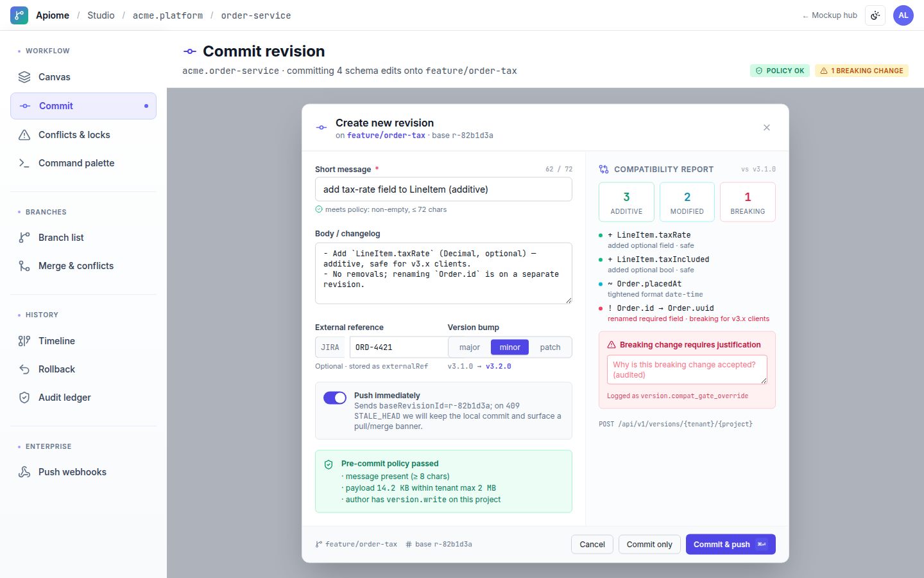The width and height of the screenshot is (924, 578).
Task: Toggle the theme switcher icon in the header
Action: [875, 15]
